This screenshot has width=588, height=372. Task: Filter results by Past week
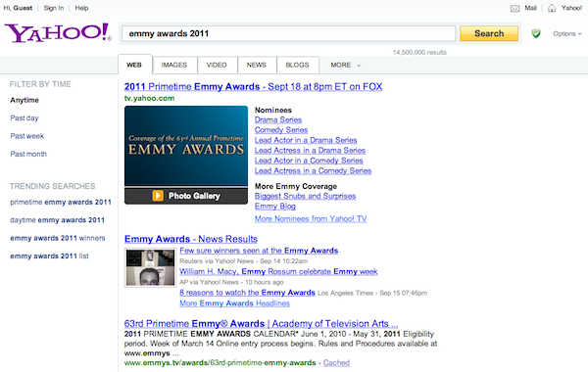point(27,136)
